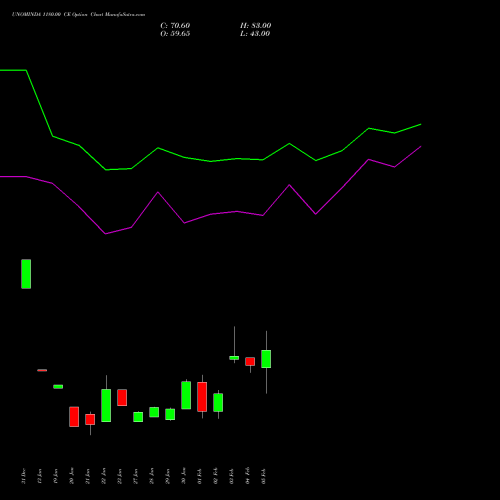Click the '30 Jan' date label

click(x=184, y=476)
